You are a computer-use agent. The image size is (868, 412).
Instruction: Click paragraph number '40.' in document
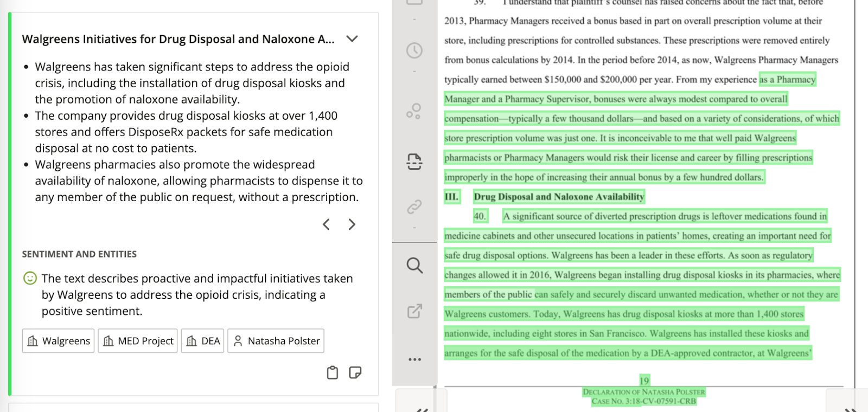[480, 216]
